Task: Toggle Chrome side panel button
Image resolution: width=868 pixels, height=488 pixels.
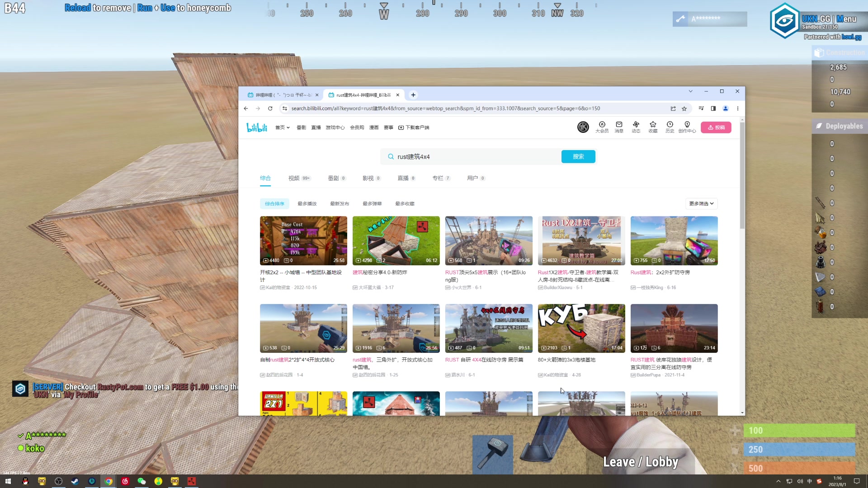Action: pyautogui.click(x=713, y=108)
